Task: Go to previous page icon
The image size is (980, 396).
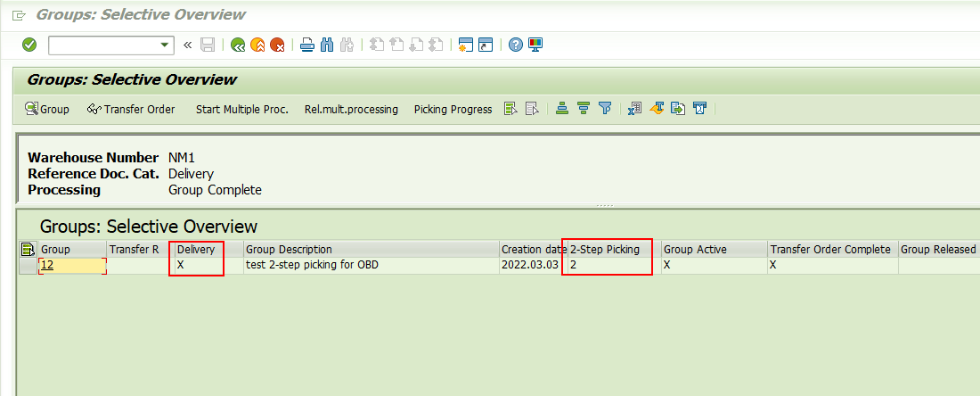Action: tap(396, 45)
